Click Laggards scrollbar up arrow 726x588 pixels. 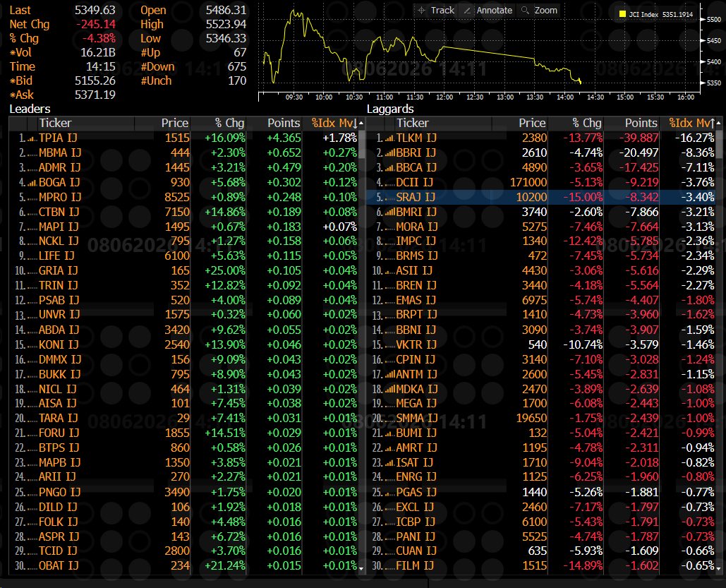pos(718,124)
